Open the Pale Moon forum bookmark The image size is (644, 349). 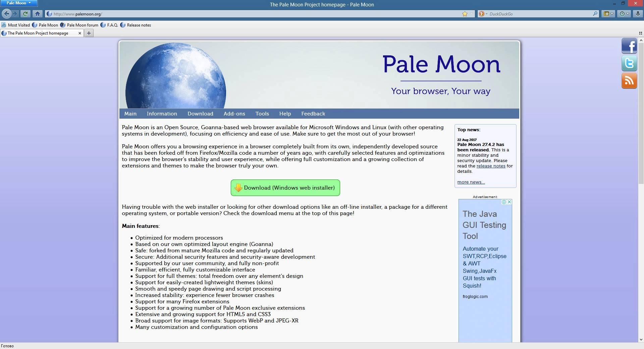[79, 25]
